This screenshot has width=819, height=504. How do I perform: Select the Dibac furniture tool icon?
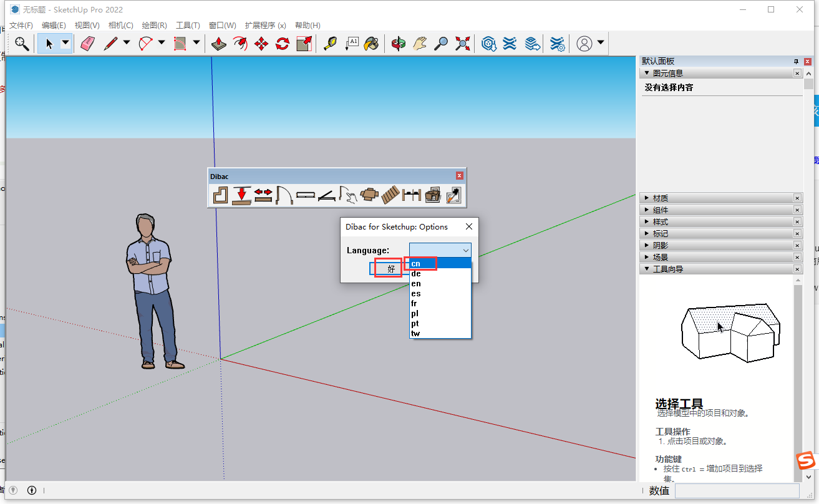[x=369, y=196]
